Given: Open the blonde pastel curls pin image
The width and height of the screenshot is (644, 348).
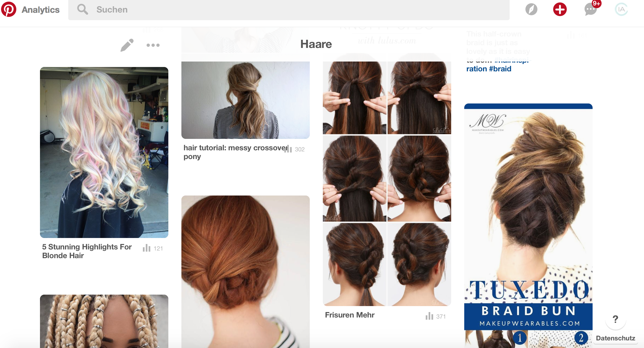Looking at the screenshot, I should tap(104, 152).
